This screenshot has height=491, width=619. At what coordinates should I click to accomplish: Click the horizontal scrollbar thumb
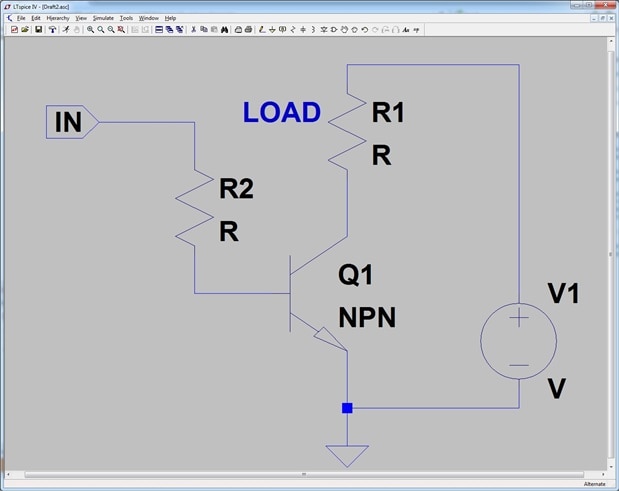(x=304, y=474)
